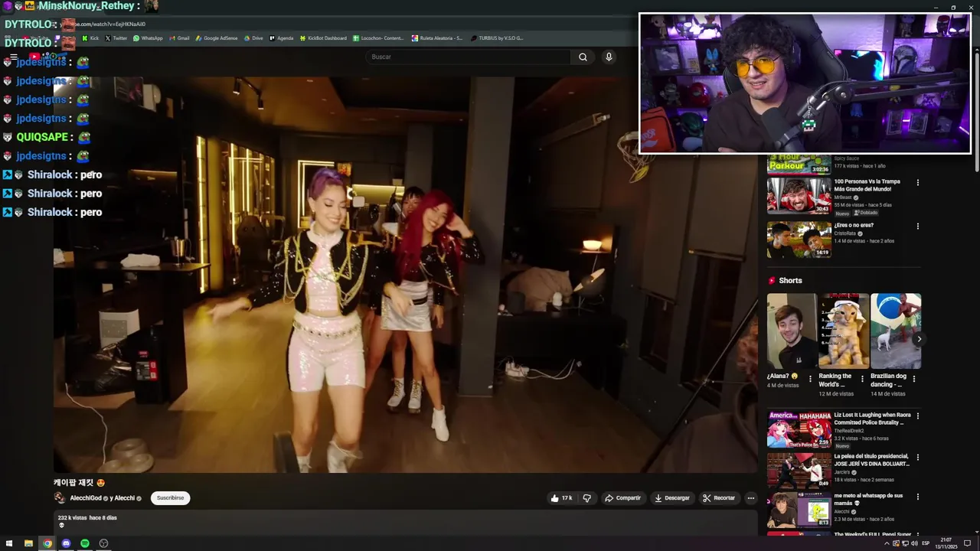Click the CristoRata channel name
Image resolution: width=980 pixels, height=551 pixels.
point(845,233)
